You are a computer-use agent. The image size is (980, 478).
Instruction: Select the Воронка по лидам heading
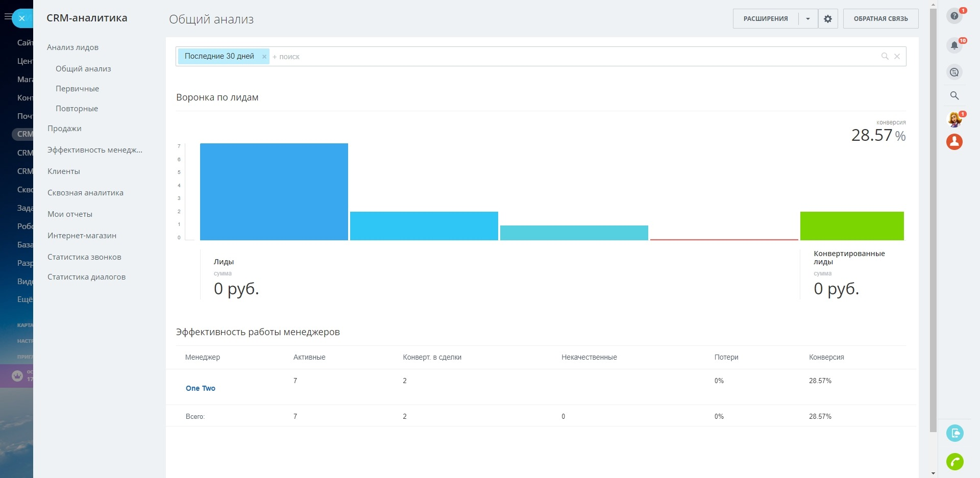(x=217, y=97)
